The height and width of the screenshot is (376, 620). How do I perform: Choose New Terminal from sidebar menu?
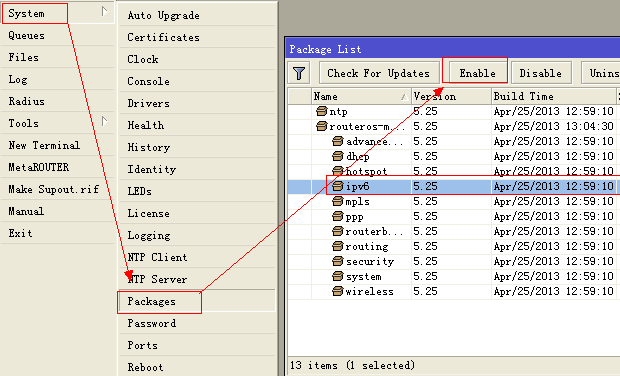tap(44, 145)
